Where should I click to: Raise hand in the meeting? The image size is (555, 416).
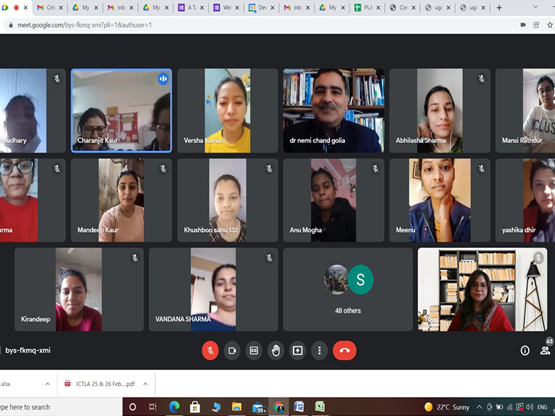276,351
